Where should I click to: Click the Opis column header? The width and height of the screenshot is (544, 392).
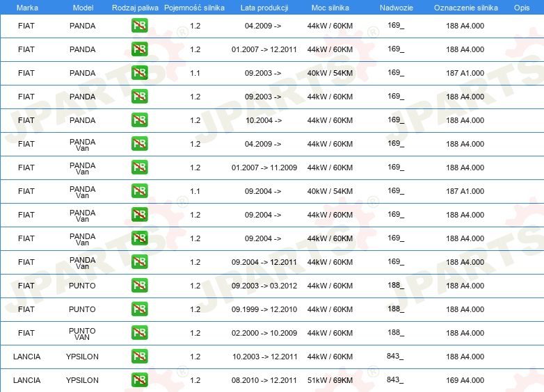click(522, 8)
